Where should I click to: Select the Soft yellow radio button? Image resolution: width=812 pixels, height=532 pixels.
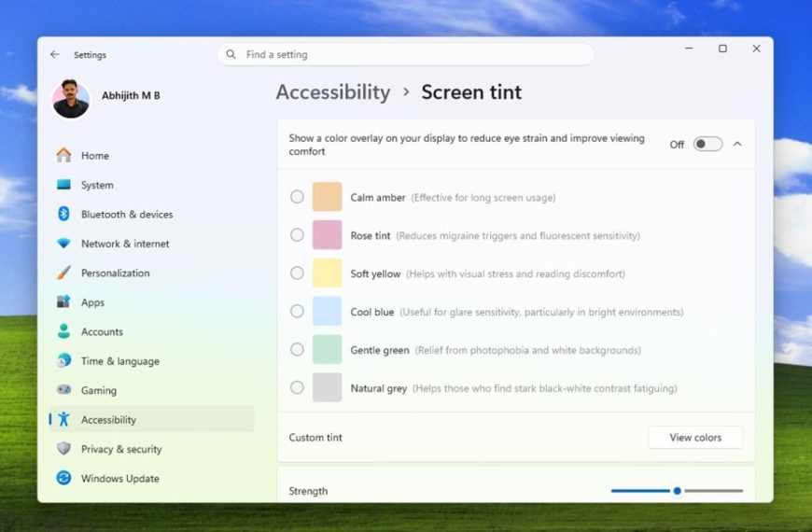pos(297,273)
